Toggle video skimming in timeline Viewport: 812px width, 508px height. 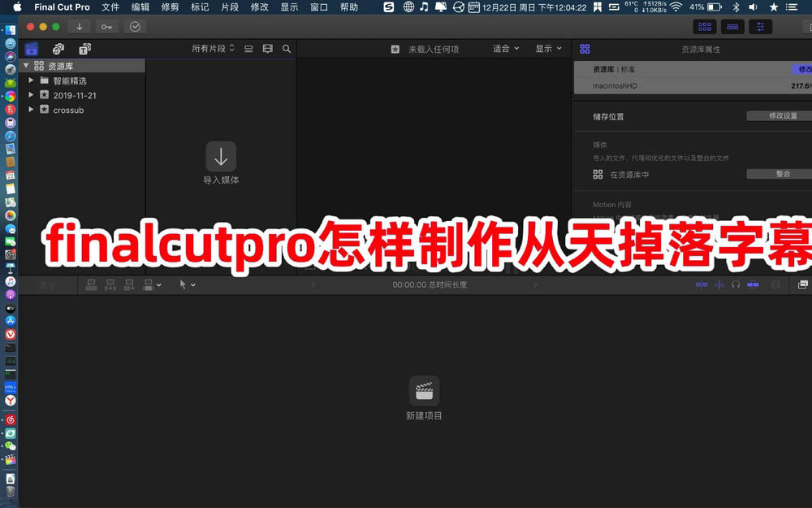[x=702, y=284]
